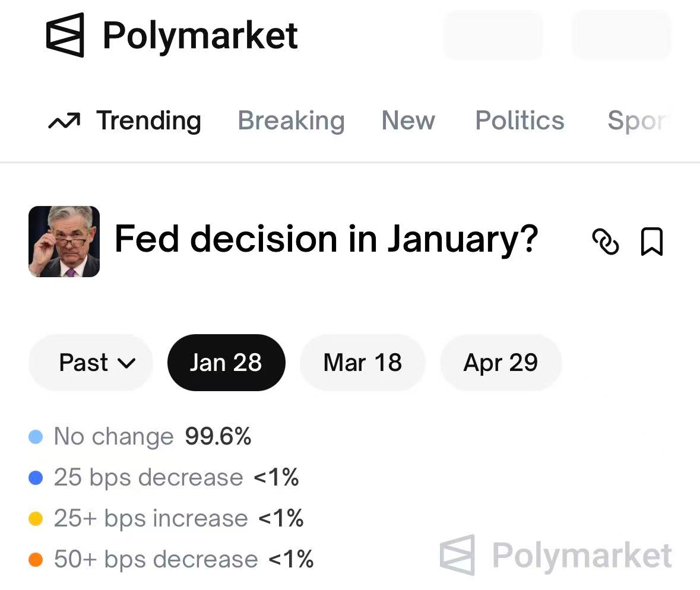The width and height of the screenshot is (700, 590).
Task: Open the New markets tab
Action: [x=408, y=120]
